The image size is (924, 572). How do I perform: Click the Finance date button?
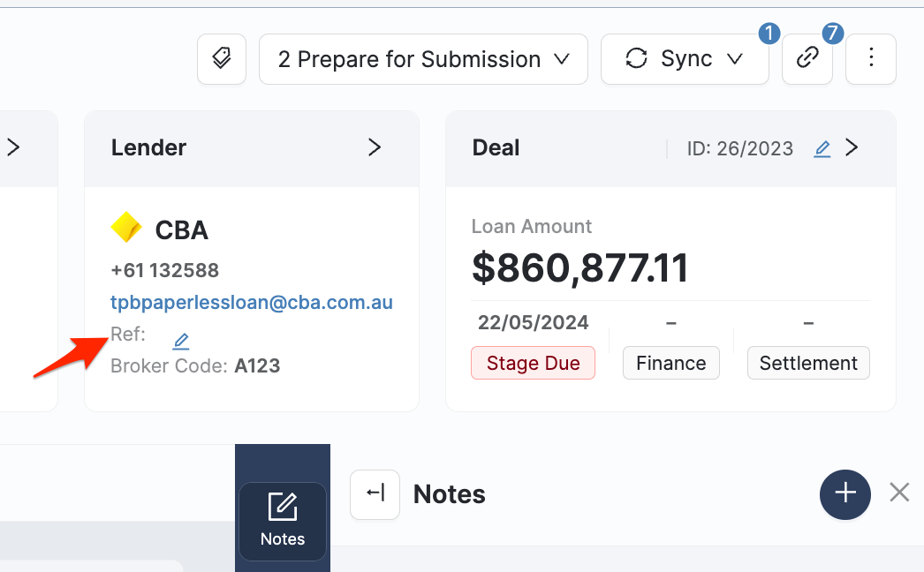pos(670,363)
